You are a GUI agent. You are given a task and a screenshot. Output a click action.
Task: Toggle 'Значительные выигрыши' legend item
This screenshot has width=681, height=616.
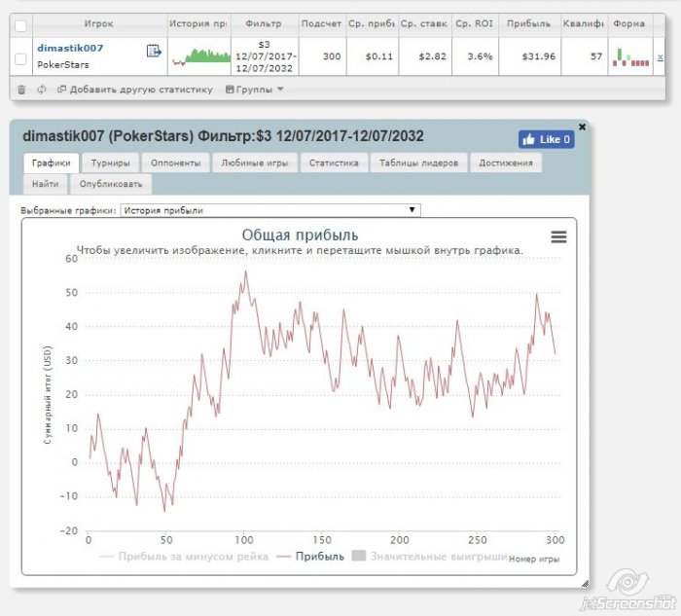pyautogui.click(x=429, y=556)
